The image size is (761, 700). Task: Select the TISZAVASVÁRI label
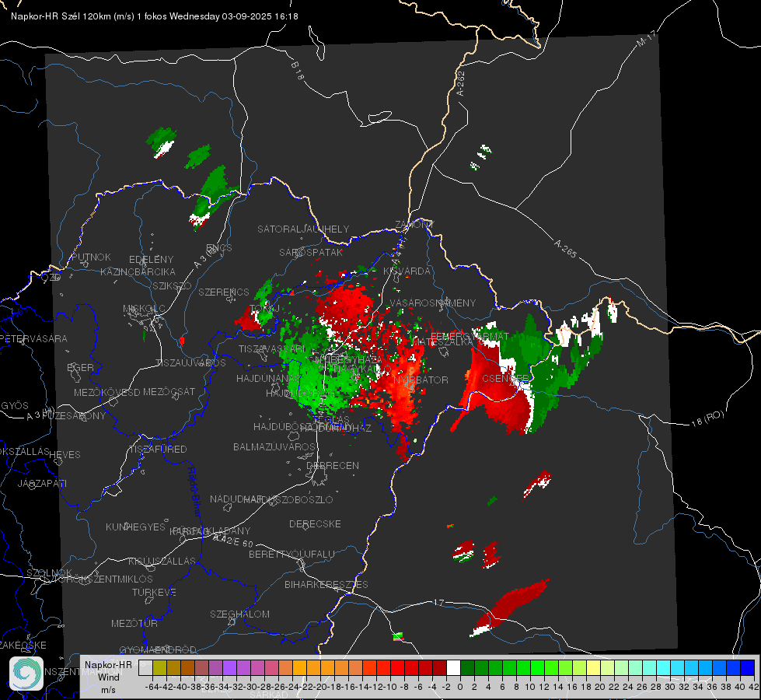pyautogui.click(x=272, y=348)
